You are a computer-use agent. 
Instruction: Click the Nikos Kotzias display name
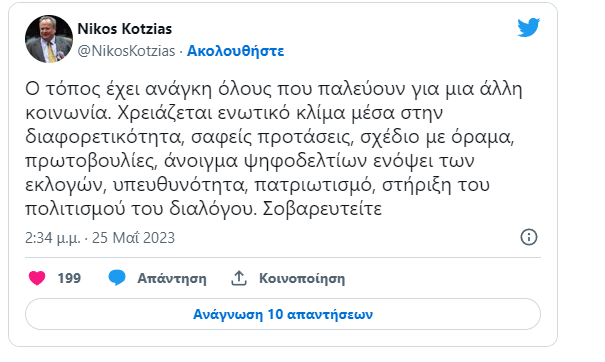125,29
